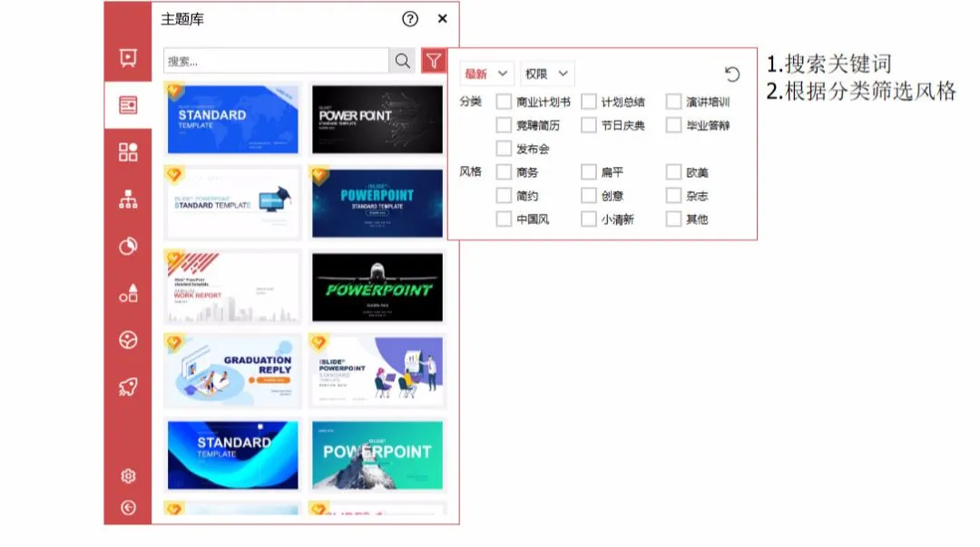Image resolution: width=980 pixels, height=547 pixels.
Task: Click the presentation screen icon in the sidebar
Action: [128, 57]
